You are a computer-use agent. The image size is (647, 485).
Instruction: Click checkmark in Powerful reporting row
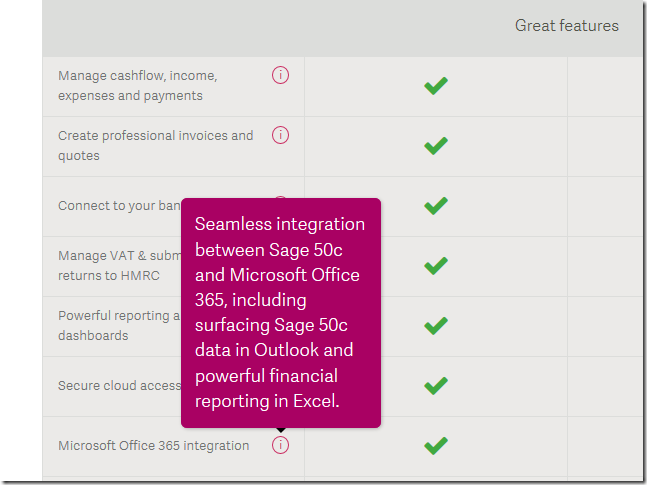pyautogui.click(x=436, y=326)
